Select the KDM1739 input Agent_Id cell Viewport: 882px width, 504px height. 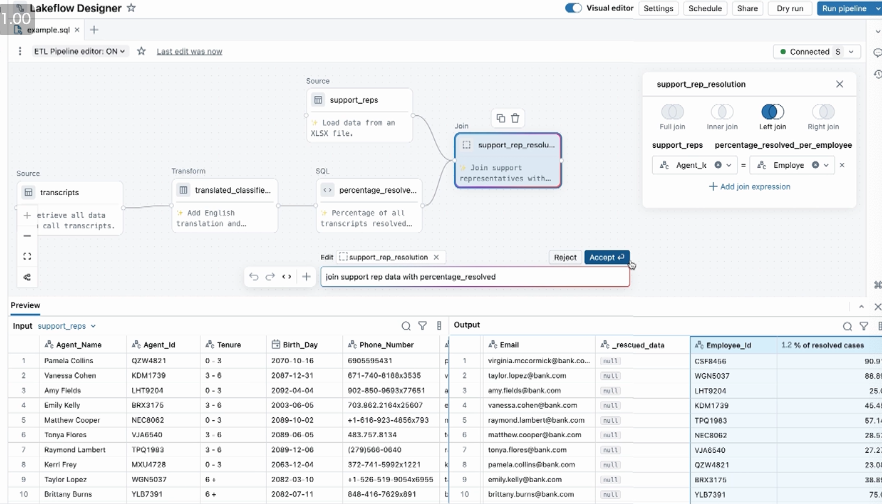(163, 376)
